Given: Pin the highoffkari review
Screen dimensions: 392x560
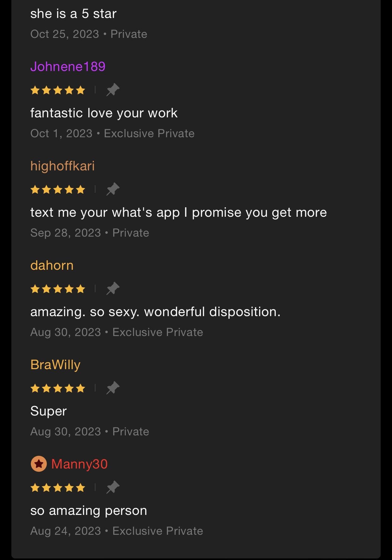Looking at the screenshot, I should coord(113,189).
